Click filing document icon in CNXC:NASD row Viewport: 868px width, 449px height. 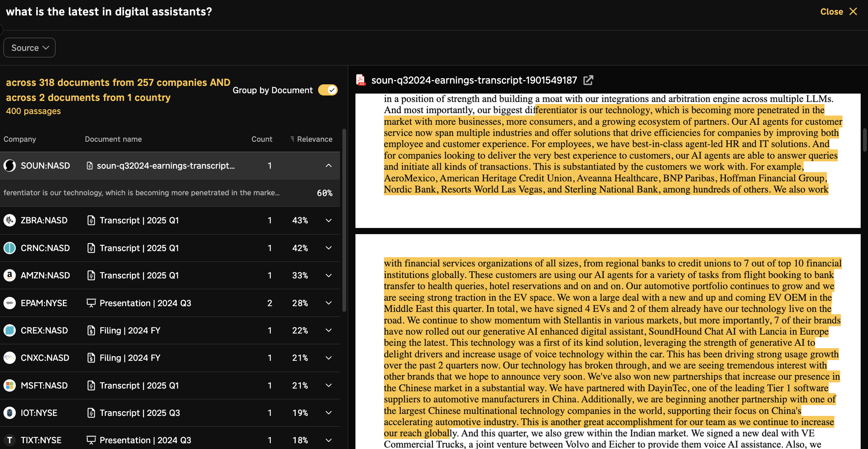tap(91, 358)
